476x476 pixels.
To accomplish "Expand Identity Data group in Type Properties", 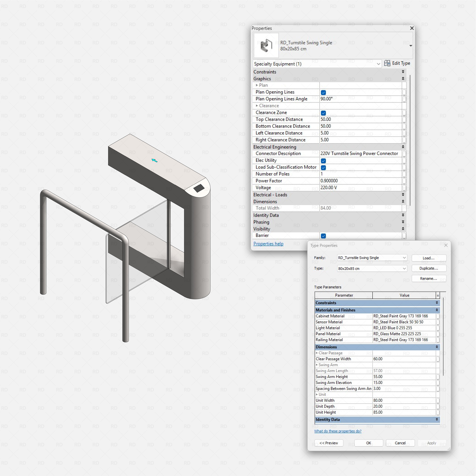I will coord(437,419).
